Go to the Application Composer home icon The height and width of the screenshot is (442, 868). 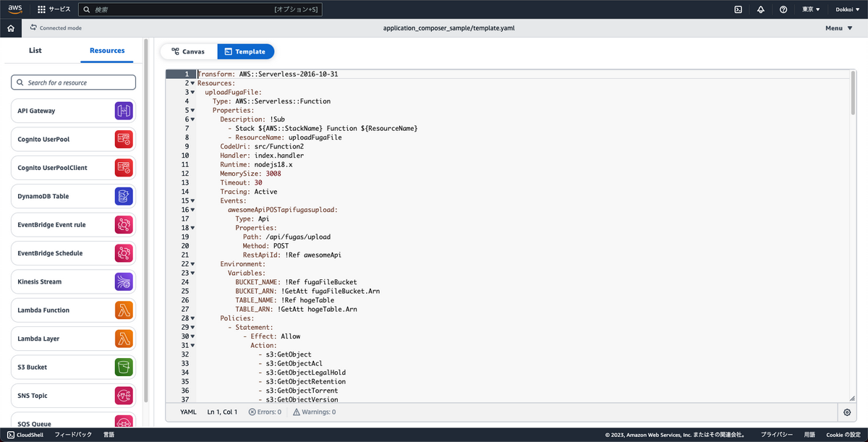(10, 28)
